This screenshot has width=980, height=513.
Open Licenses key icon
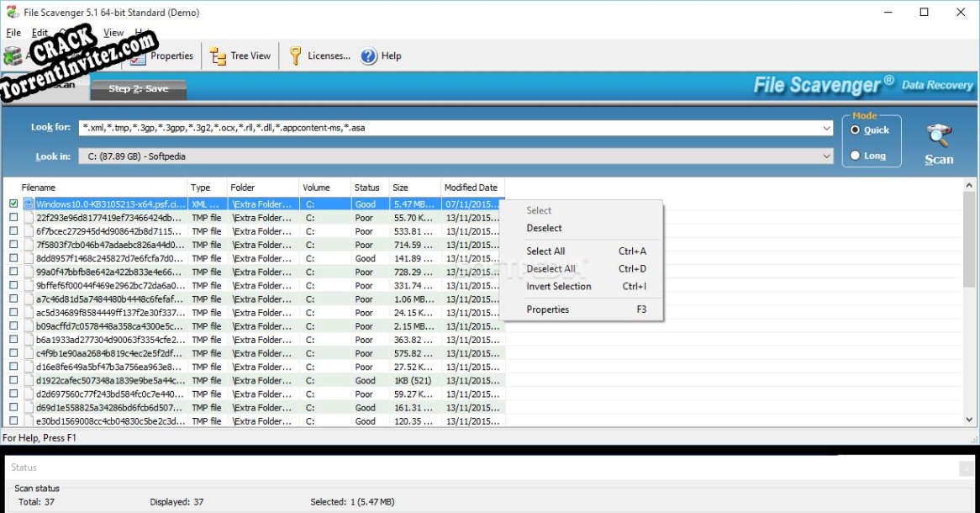tap(296, 56)
